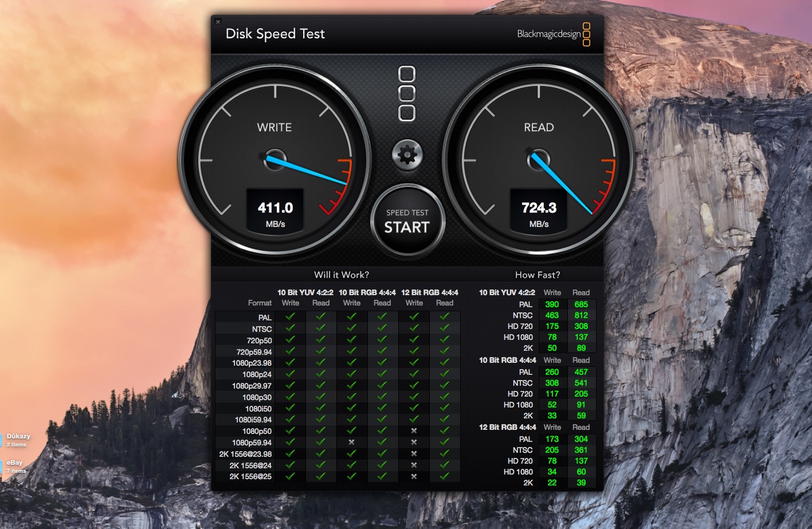Click the 1080p29.97 format row label
The image size is (812, 529).
point(252,386)
